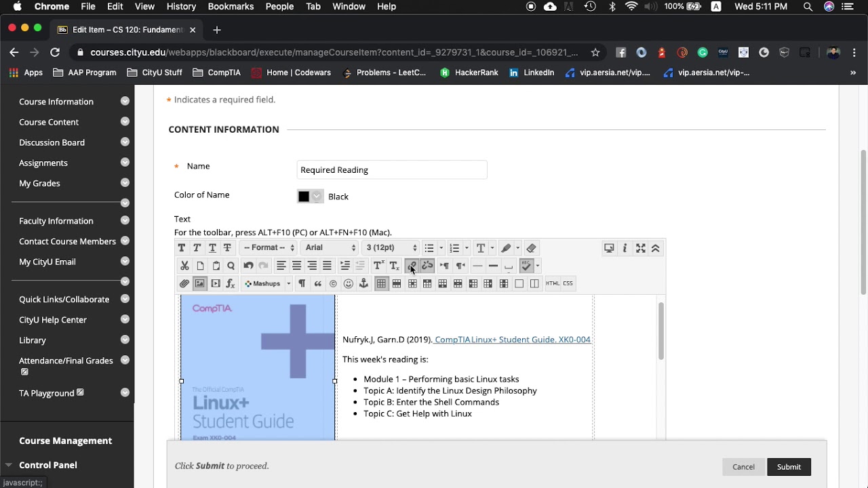Increase indent of text
The image size is (868, 488).
345,266
